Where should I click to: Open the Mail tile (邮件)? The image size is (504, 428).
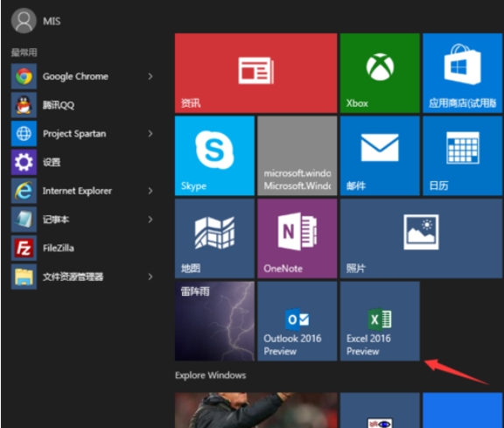[x=380, y=156]
